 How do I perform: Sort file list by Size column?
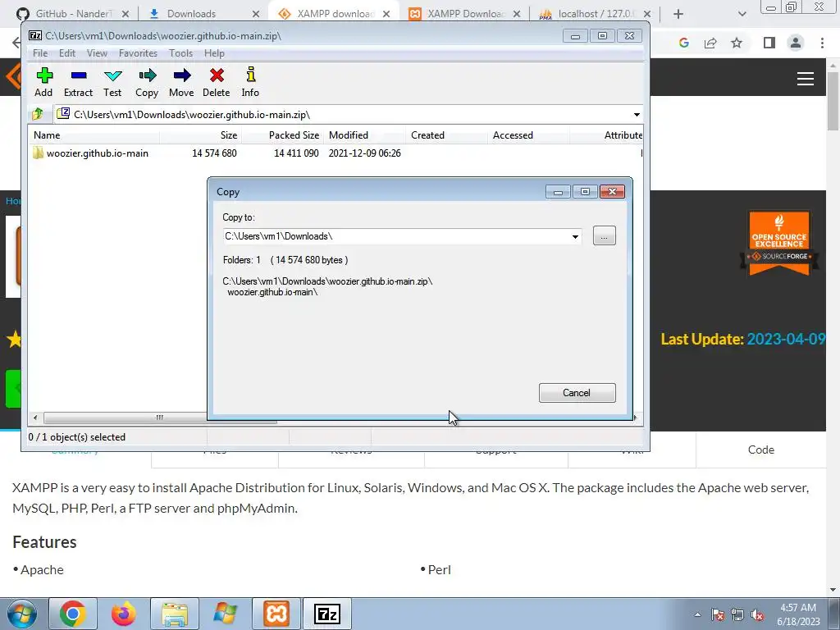click(x=200, y=135)
